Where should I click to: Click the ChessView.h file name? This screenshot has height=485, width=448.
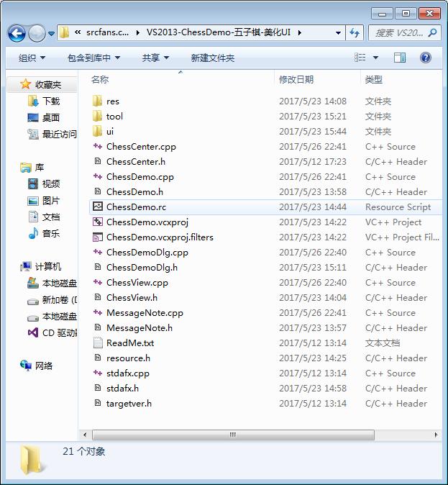(132, 298)
